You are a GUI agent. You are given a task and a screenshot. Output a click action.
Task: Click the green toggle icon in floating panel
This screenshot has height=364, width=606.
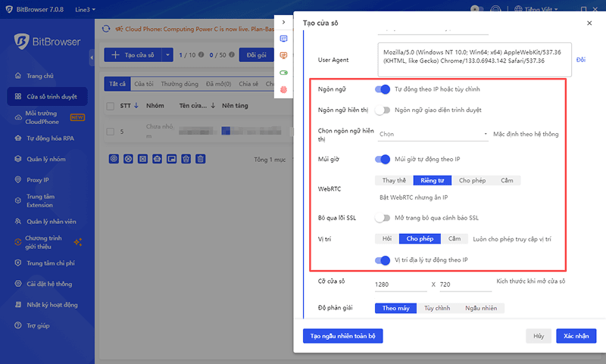[x=284, y=73]
